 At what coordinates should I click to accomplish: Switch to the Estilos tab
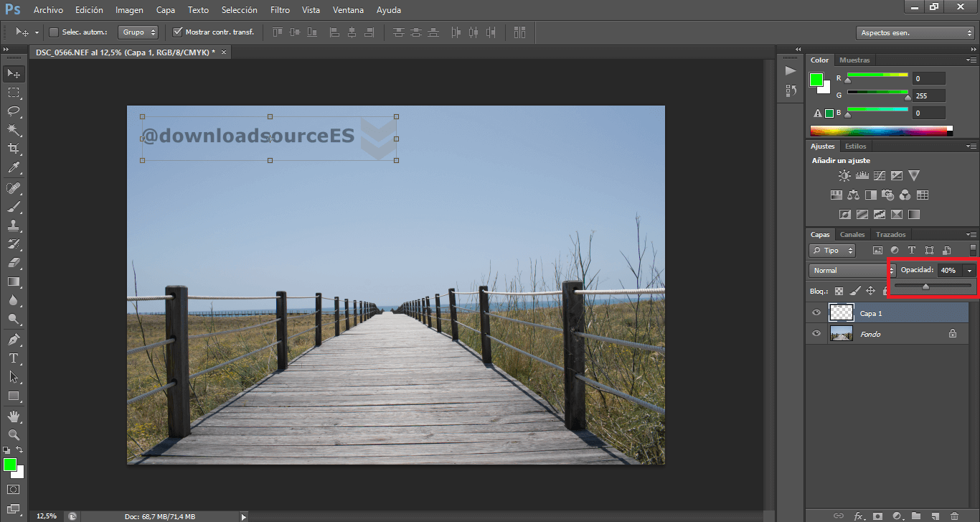[x=855, y=146]
